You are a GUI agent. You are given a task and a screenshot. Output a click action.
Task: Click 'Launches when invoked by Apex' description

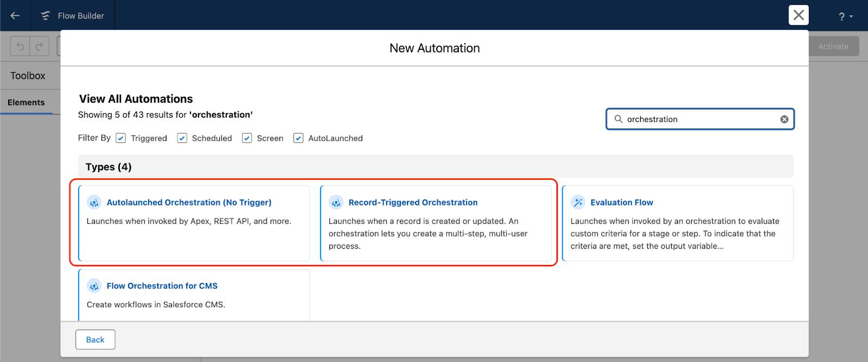[x=189, y=221]
